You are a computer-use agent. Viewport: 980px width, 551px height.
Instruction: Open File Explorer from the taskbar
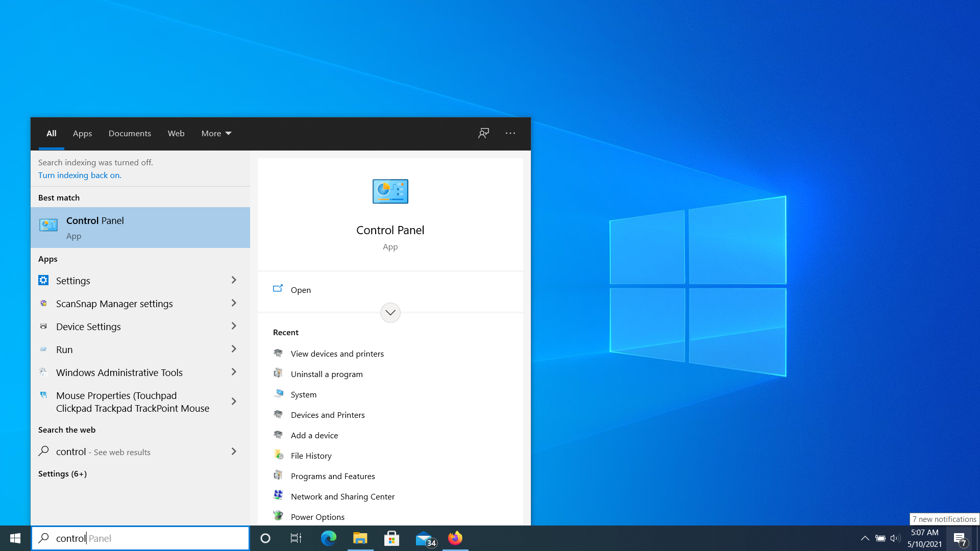[x=360, y=538]
